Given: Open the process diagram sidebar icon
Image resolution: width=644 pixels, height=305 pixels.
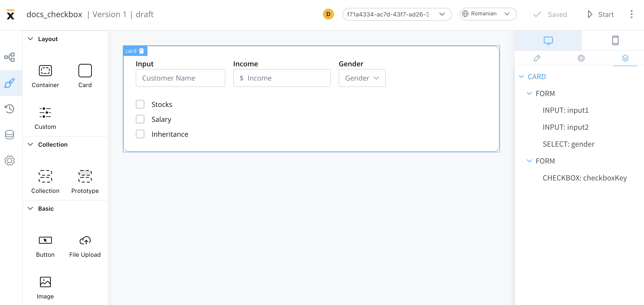Looking at the screenshot, I should pyautogui.click(x=9, y=57).
